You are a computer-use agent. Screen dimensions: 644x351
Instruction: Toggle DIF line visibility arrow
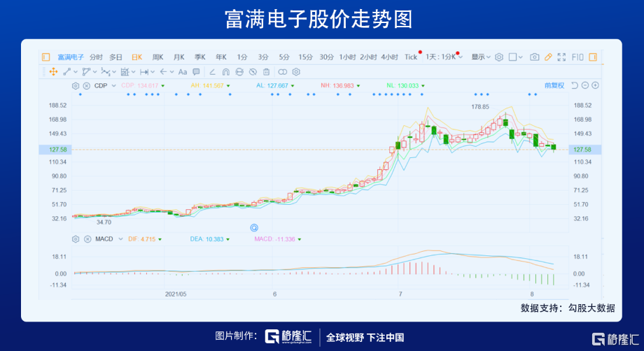160,239
